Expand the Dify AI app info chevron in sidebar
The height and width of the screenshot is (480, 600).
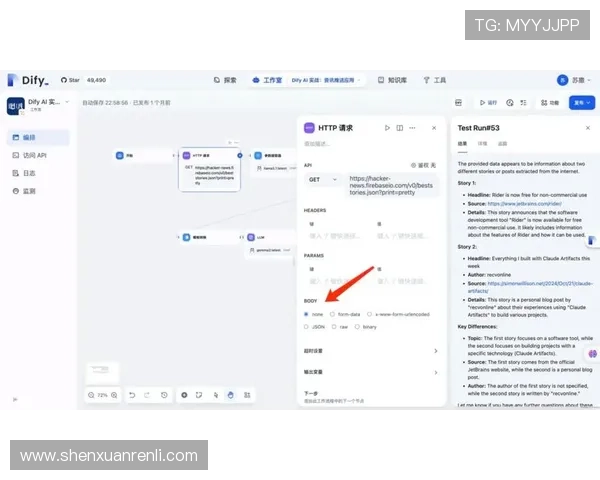pos(67,102)
